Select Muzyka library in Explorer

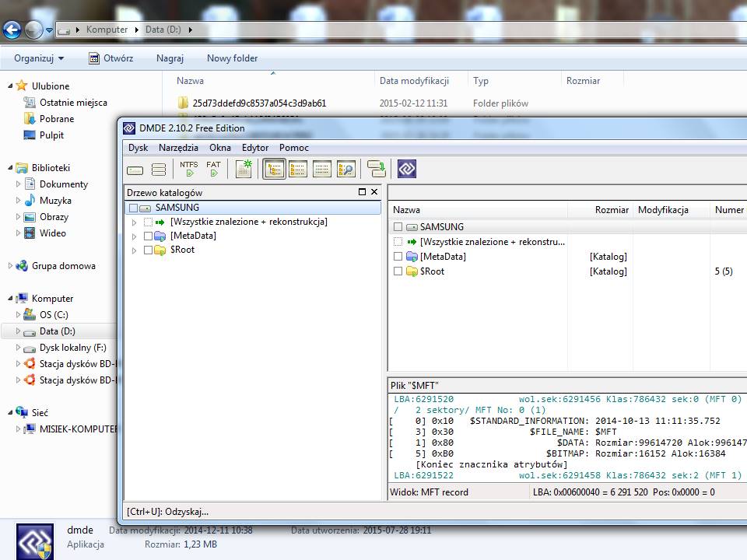point(55,201)
